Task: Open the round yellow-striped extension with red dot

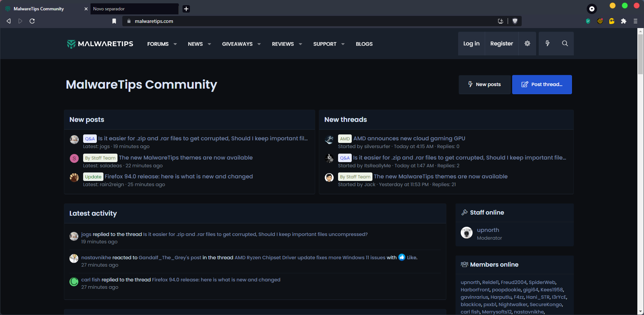Action: point(600,21)
